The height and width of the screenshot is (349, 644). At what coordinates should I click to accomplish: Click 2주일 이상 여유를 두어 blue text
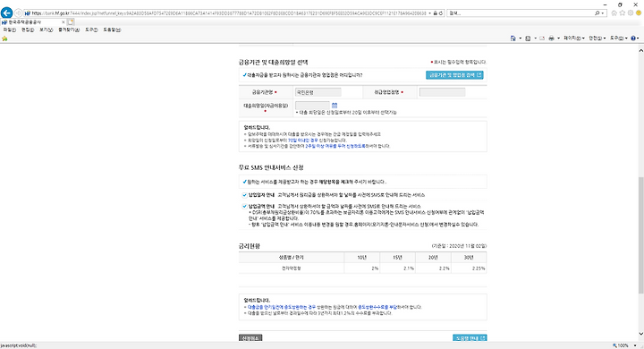click(x=335, y=146)
